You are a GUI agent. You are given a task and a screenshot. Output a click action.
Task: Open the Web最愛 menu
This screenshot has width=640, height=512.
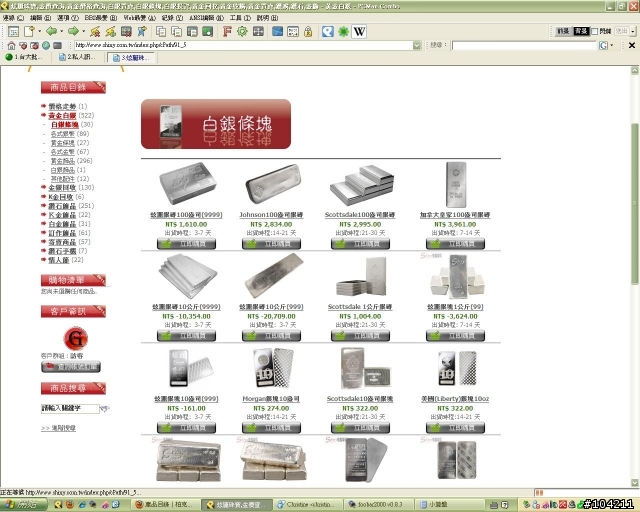pyautogui.click(x=140, y=18)
